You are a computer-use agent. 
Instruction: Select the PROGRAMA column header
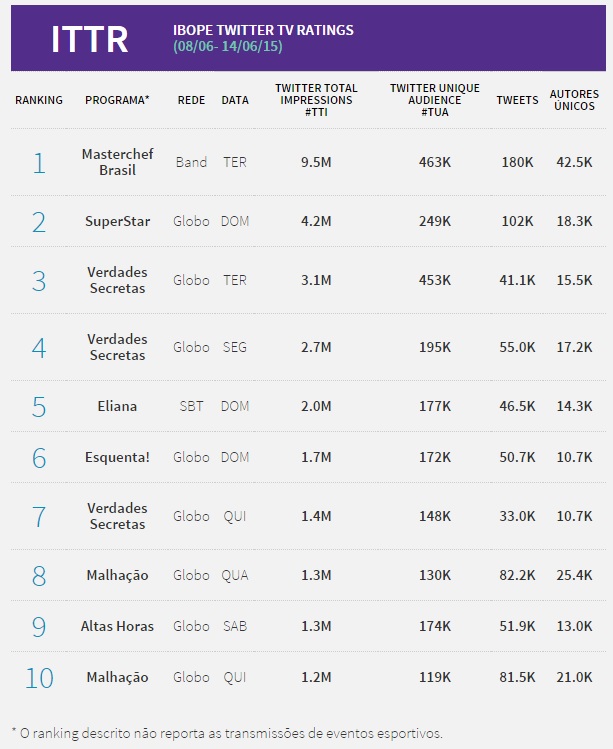coord(117,100)
